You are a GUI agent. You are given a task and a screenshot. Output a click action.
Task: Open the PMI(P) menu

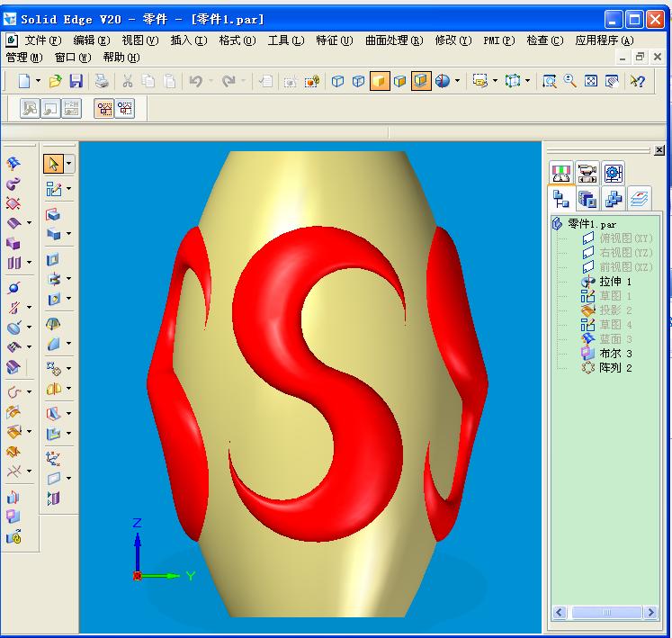click(x=499, y=40)
